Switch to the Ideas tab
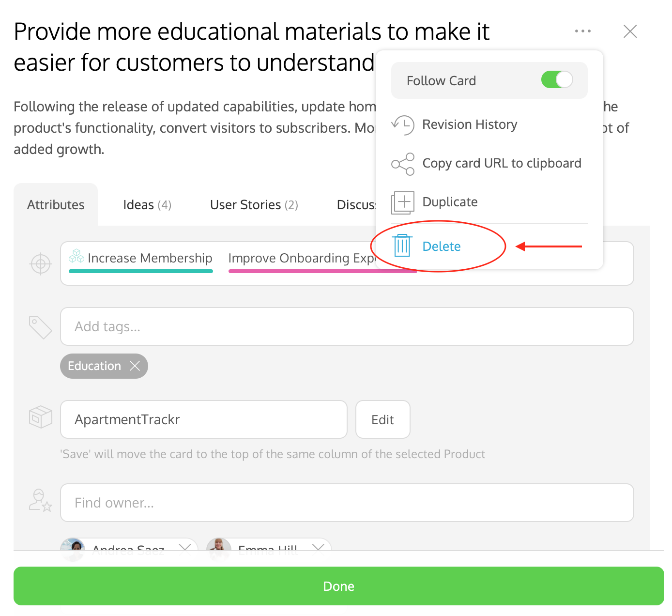 coord(147,205)
